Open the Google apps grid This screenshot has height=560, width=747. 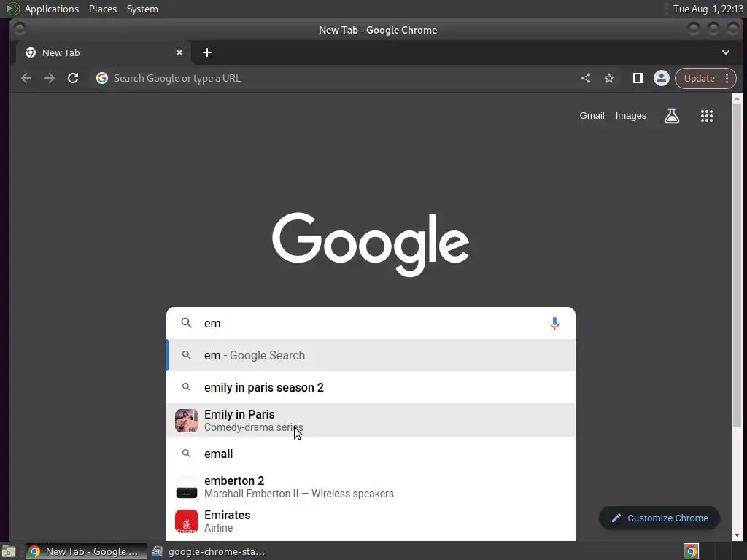(707, 116)
